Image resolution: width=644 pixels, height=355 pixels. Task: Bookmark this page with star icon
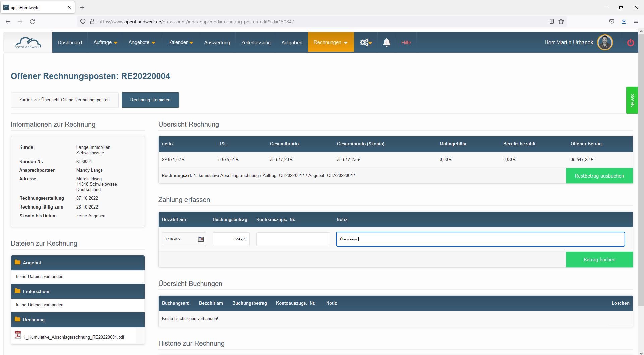[x=561, y=22]
